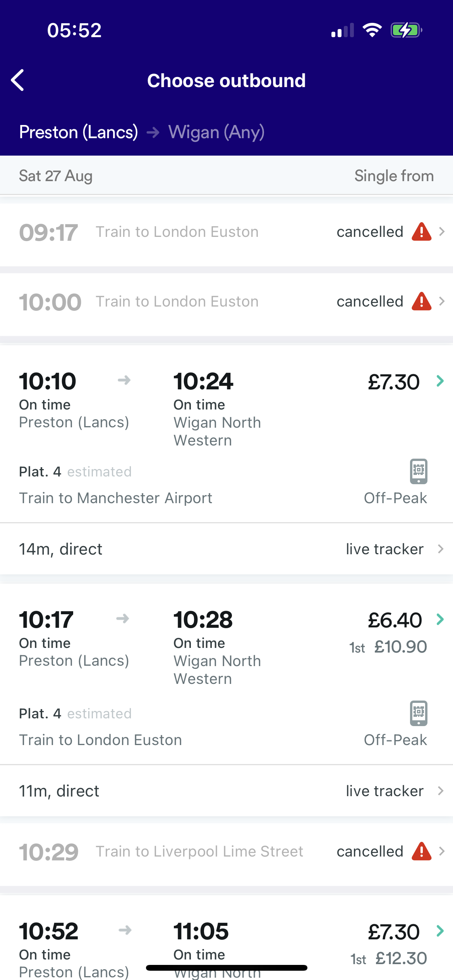Tap warning triangle on 10:29 Liverpool train
The image size is (453, 980).
click(421, 852)
